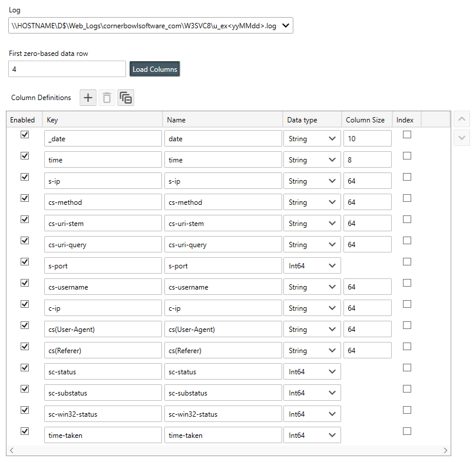Click inside the first zero-based data row field

click(67, 69)
